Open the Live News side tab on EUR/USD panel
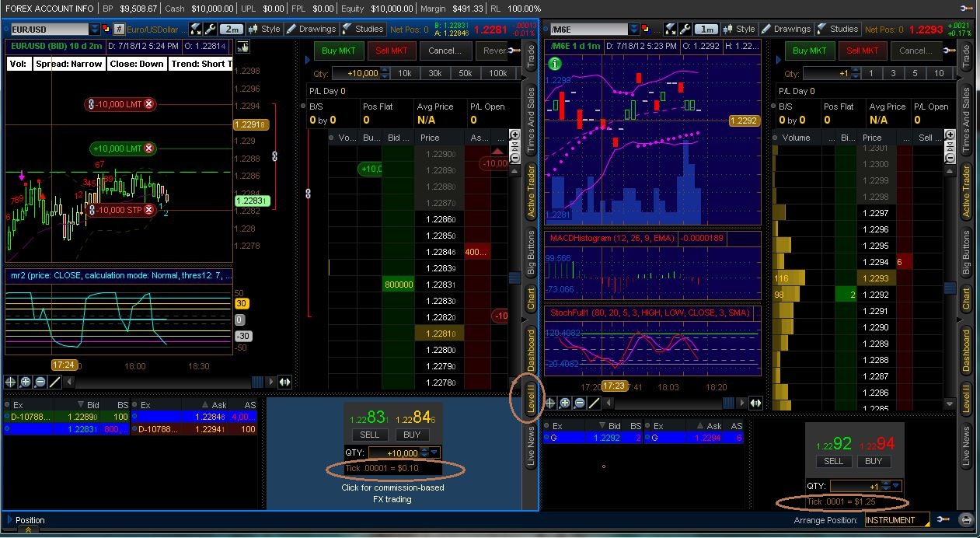Viewport: 980px width, 538px height. 532,446
